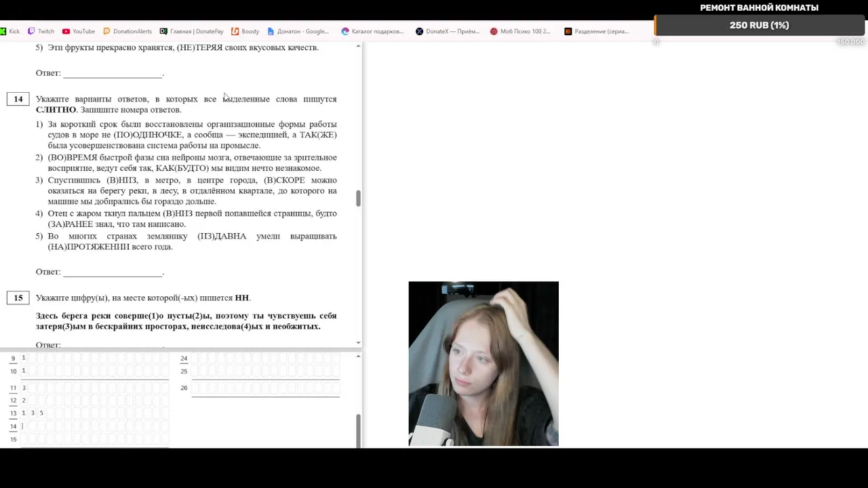This screenshot has width=868, height=488.
Task: Click the answer cells for row 15
Action: tap(94, 439)
